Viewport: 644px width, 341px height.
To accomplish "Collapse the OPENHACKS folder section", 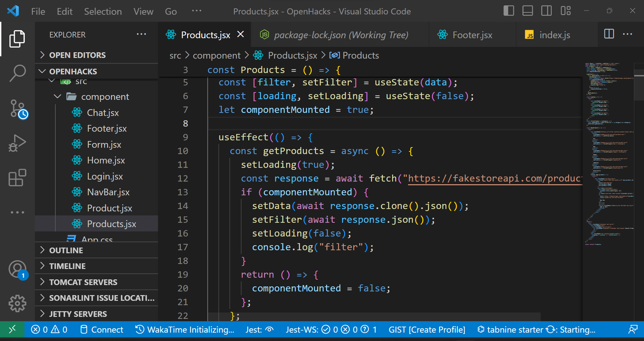I will coord(97,71).
